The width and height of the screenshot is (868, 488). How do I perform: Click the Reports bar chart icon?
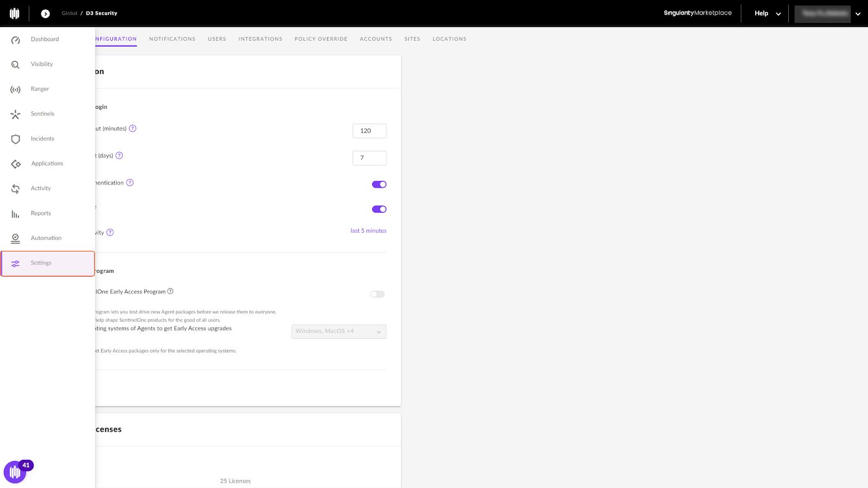click(x=16, y=214)
